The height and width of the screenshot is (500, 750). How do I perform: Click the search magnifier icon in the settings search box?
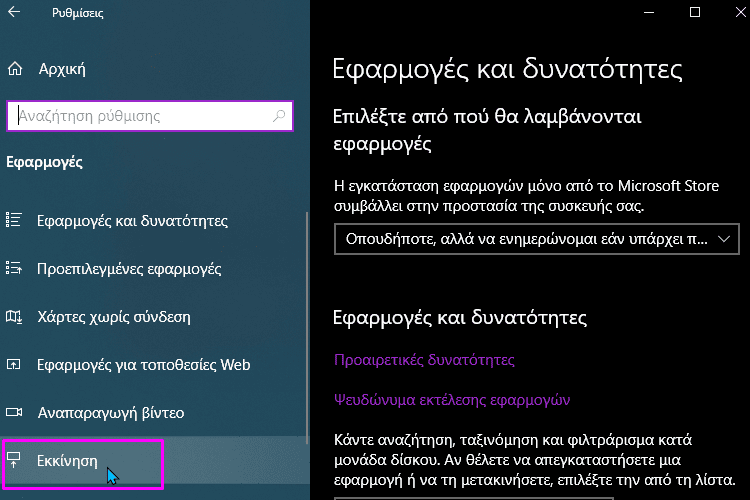point(279,116)
